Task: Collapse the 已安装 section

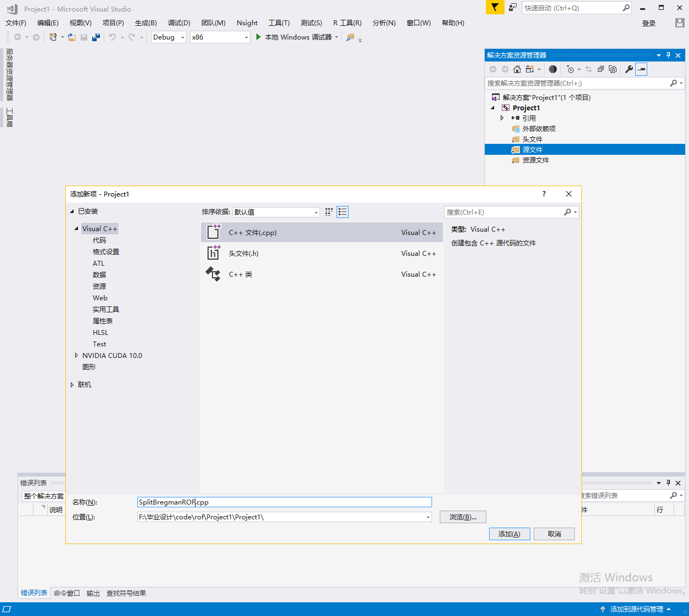Action: 72,211
